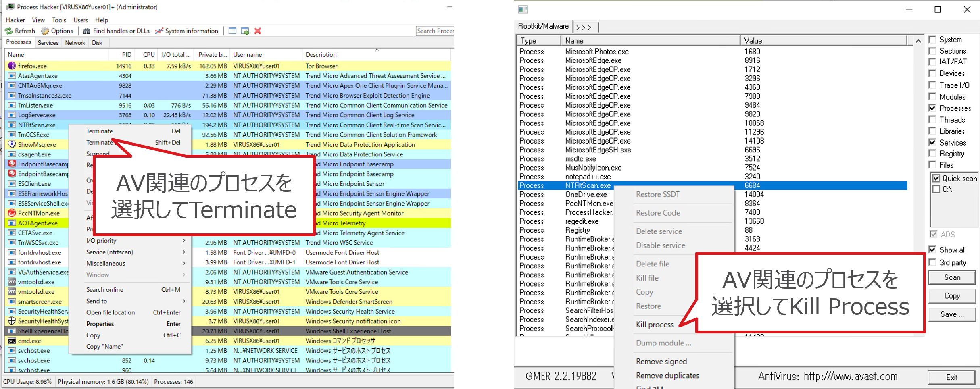Click the GMER list scrollbar up arrow

(918, 41)
